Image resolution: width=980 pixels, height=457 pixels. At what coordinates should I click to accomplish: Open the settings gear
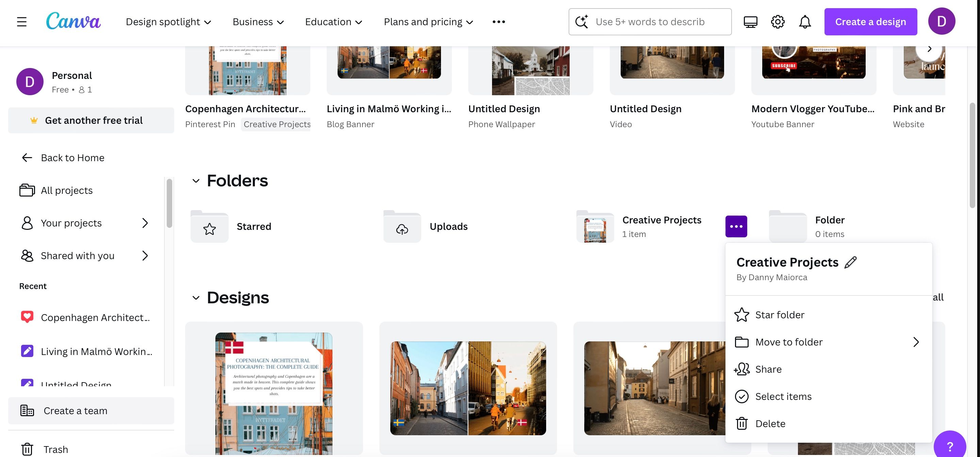pyautogui.click(x=778, y=21)
